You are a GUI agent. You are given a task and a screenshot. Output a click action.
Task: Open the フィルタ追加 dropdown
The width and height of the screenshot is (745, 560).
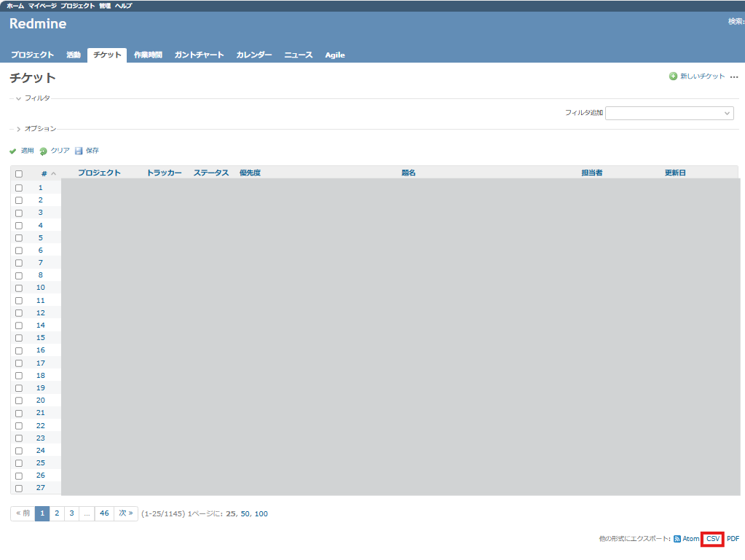click(x=669, y=113)
